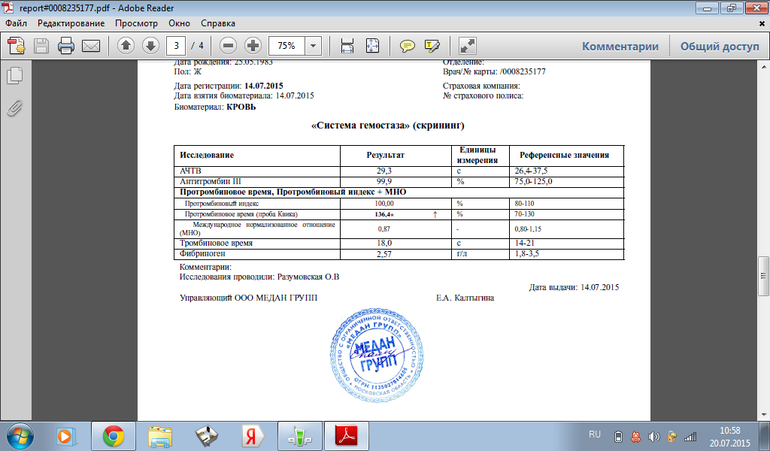Screen dimensions: 770x451
Task: Go to previous page with up arrow
Action: click(125, 46)
